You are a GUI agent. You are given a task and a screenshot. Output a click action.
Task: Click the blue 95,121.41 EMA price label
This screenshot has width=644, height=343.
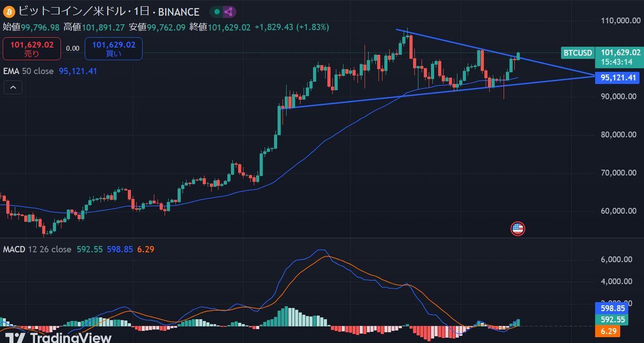tap(616, 78)
